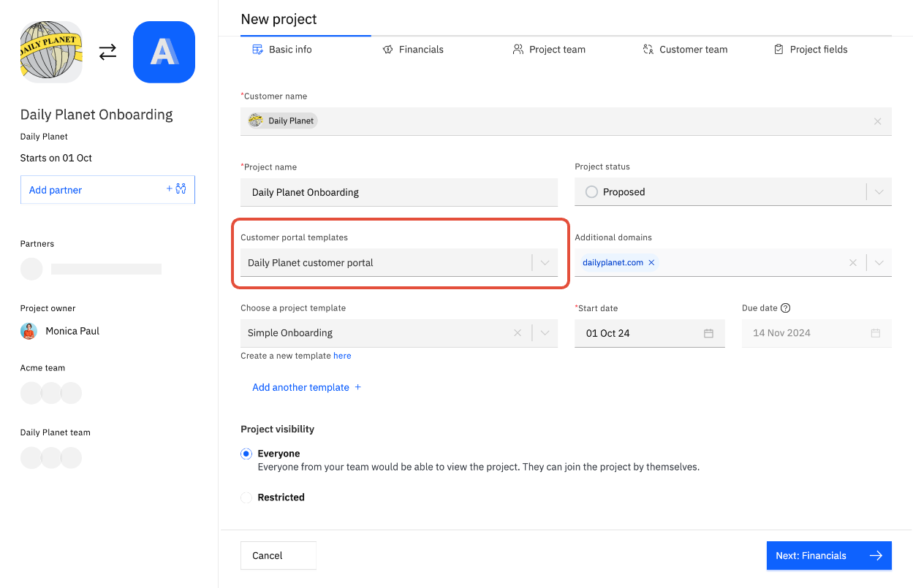Clear the Simple Onboarding template selection
Viewport: 913px width, 588px height.
coord(518,333)
